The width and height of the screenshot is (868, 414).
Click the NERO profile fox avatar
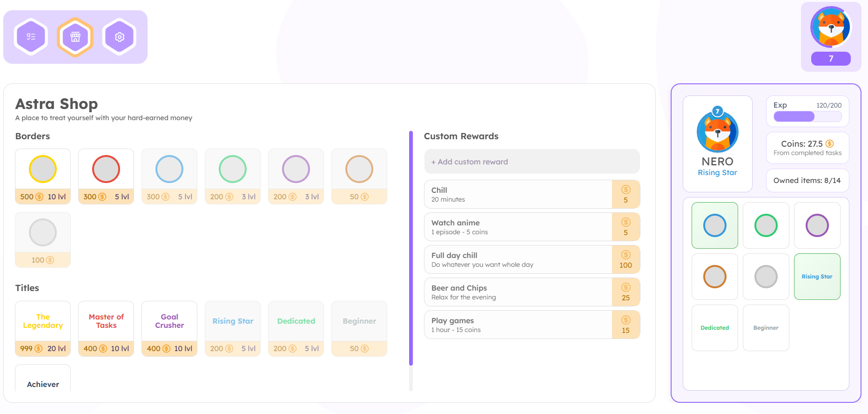[717, 131]
